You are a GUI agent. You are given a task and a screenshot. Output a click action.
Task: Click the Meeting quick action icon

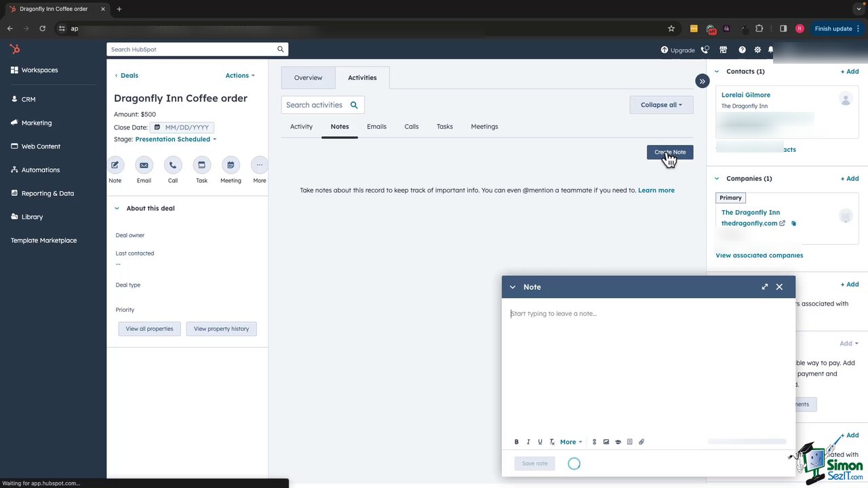point(231,165)
